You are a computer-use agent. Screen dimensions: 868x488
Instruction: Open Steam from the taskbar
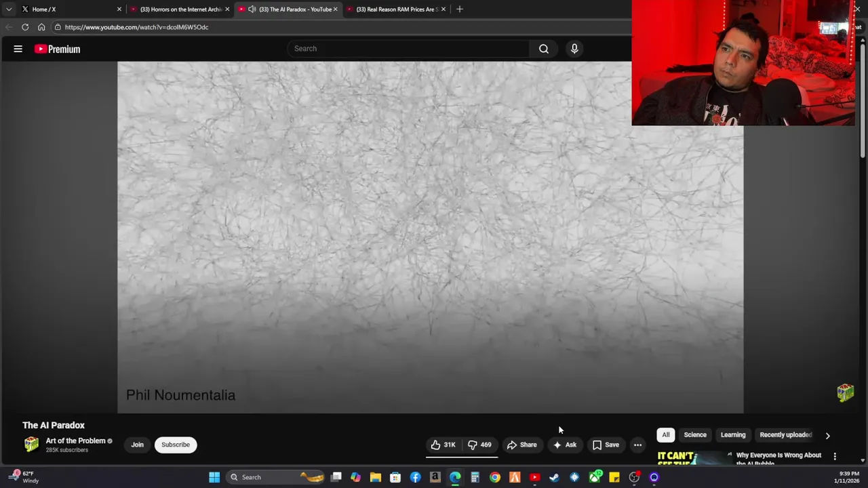[554, 477]
